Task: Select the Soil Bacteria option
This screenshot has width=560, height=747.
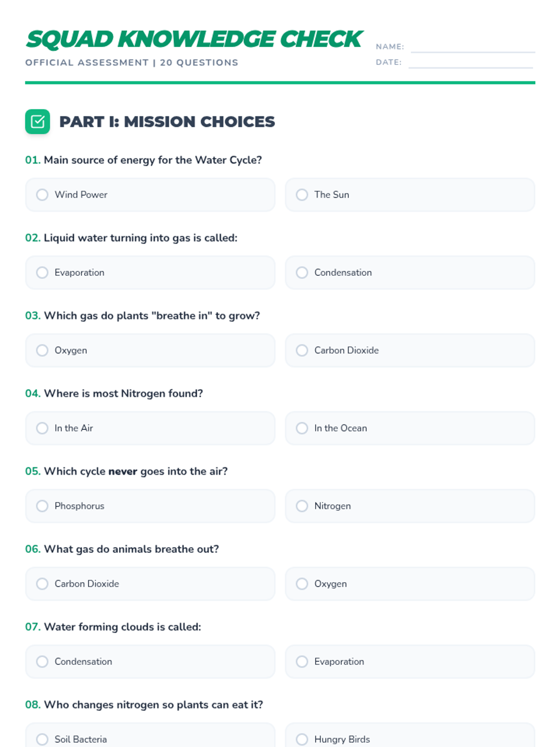Action: (42, 739)
